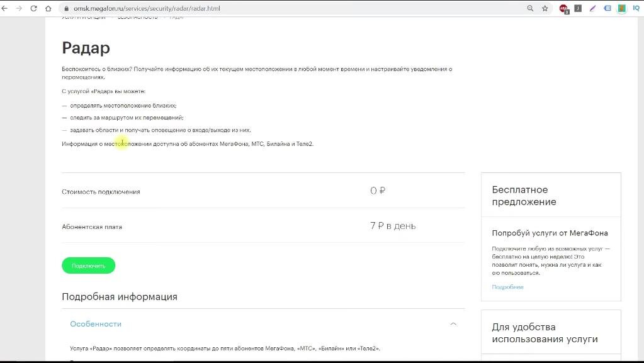Click the green Подключить button
This screenshot has width=644, height=363.
pos(88,265)
